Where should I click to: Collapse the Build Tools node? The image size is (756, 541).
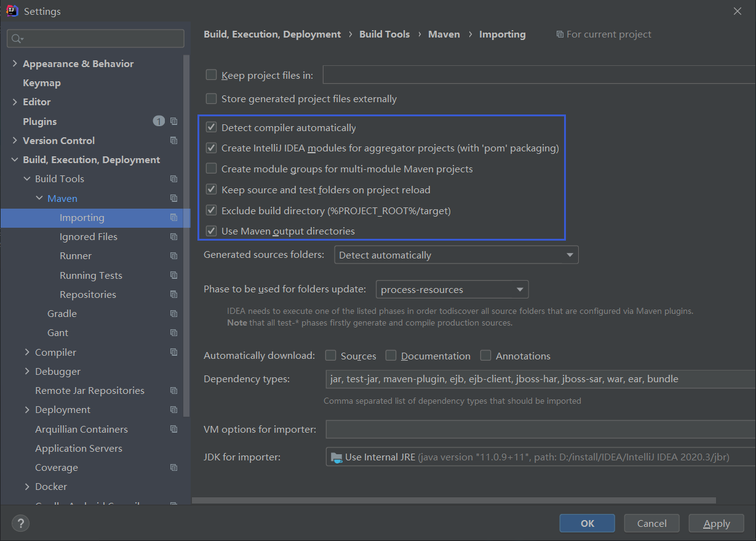pos(27,179)
